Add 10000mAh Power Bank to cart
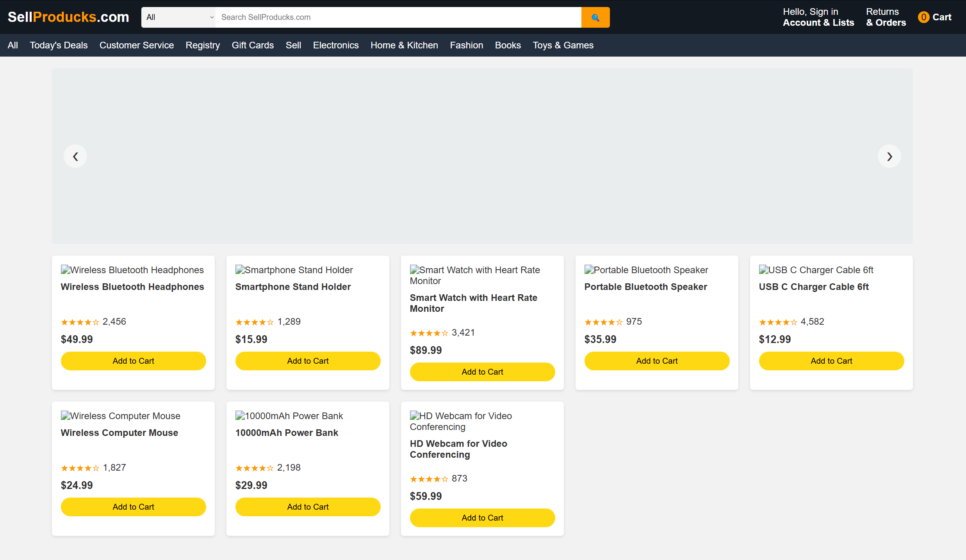The width and height of the screenshot is (966, 560). pyautogui.click(x=308, y=507)
